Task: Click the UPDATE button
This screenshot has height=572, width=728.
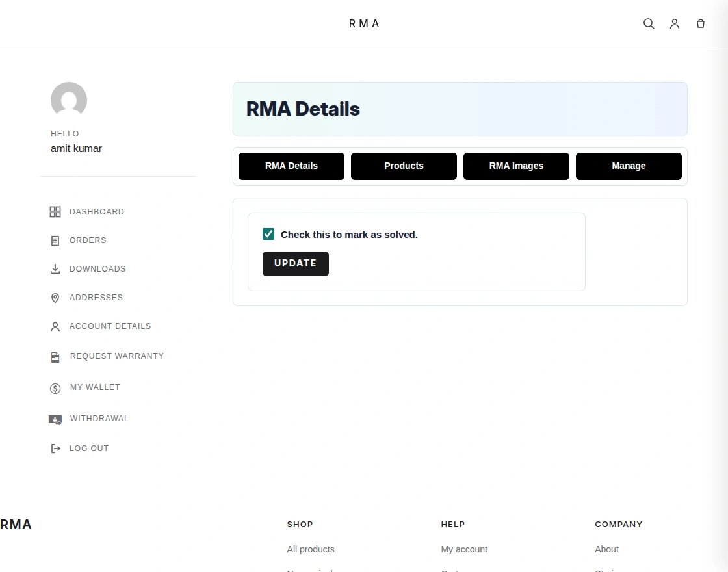Action: 296,264
